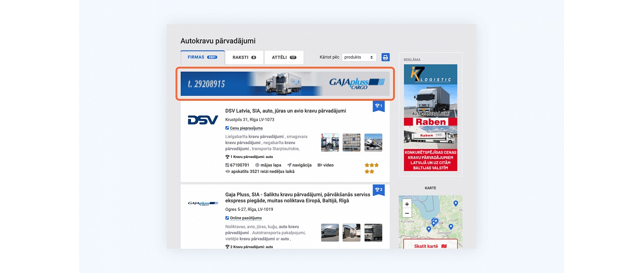Click the DSV gold star rating
This screenshot has height=273, width=644.
click(372, 168)
